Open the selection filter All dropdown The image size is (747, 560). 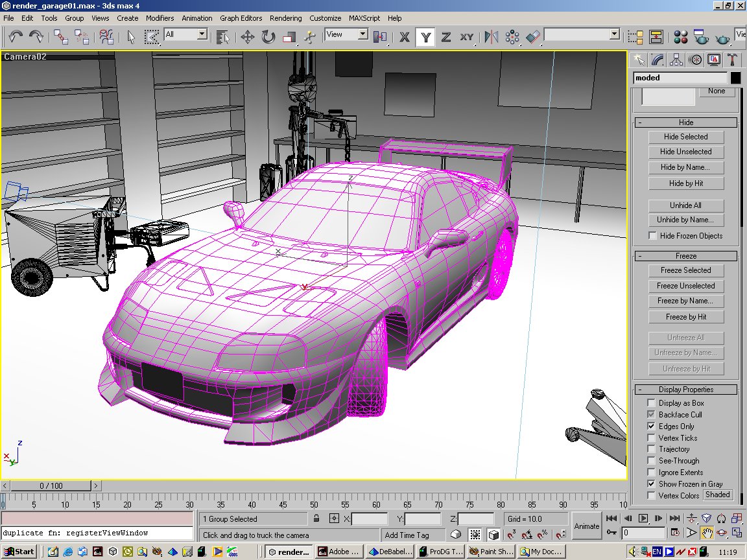click(202, 34)
